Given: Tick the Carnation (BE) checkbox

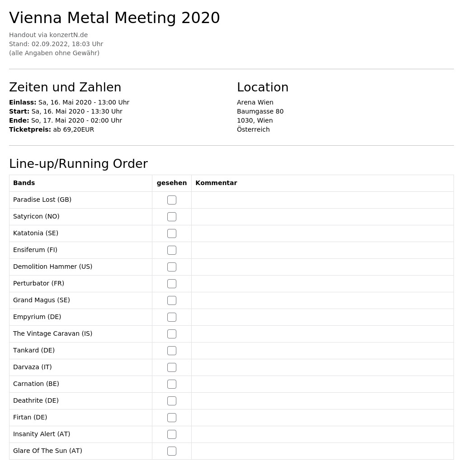Looking at the screenshot, I should [x=172, y=384].
